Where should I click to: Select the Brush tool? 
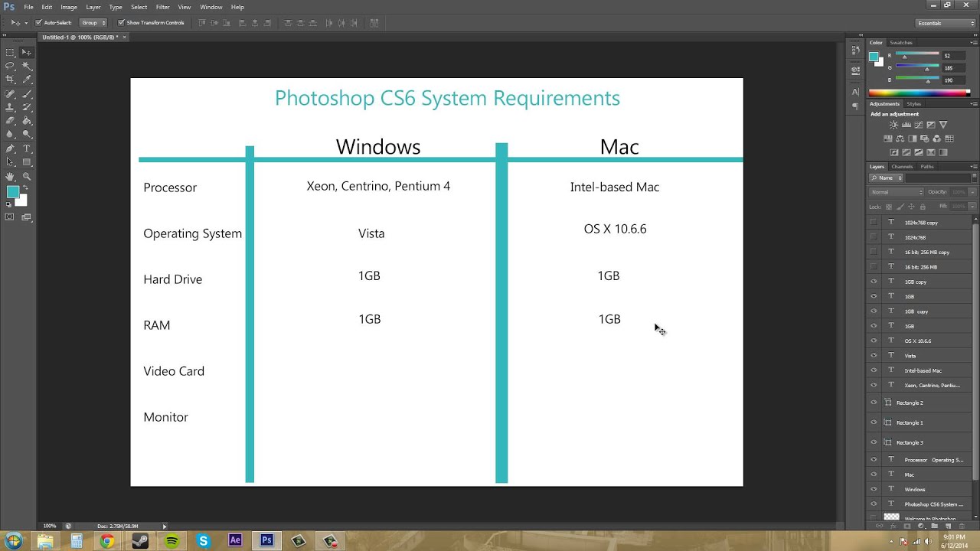point(27,93)
